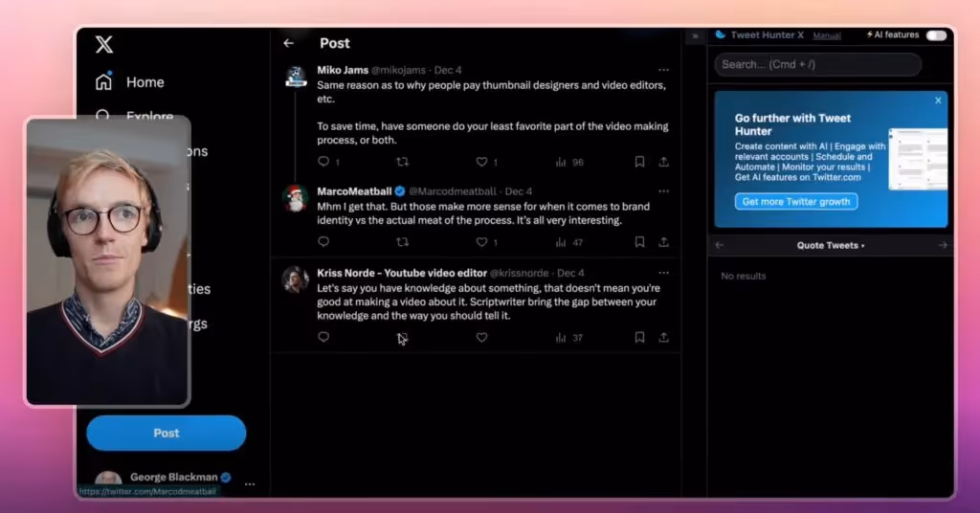Viewport: 980px width, 513px height.
Task: Open Kriss Norde's profile avatar
Action: [x=296, y=279]
